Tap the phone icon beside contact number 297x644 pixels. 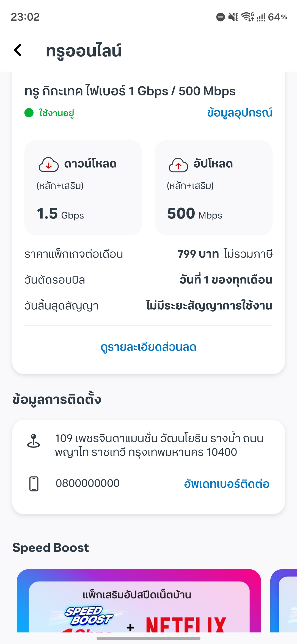tap(34, 484)
